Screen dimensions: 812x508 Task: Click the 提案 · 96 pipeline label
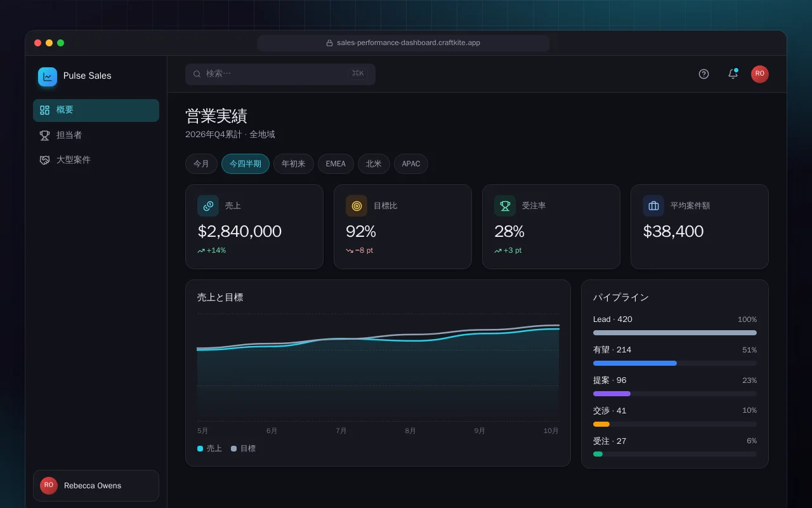click(x=610, y=380)
